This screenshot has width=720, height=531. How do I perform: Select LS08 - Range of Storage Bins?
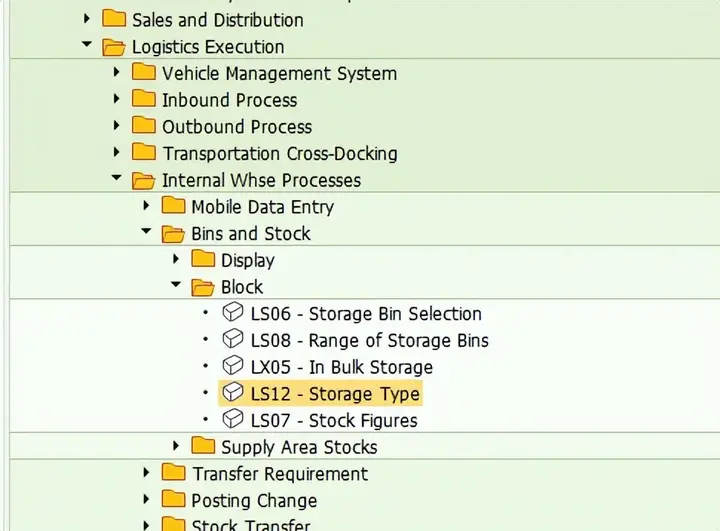coord(369,340)
